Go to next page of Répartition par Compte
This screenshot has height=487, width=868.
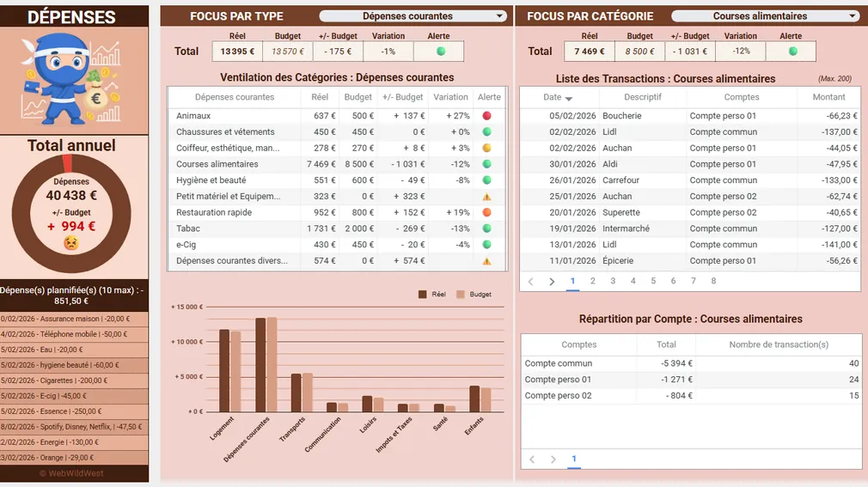pos(553,460)
